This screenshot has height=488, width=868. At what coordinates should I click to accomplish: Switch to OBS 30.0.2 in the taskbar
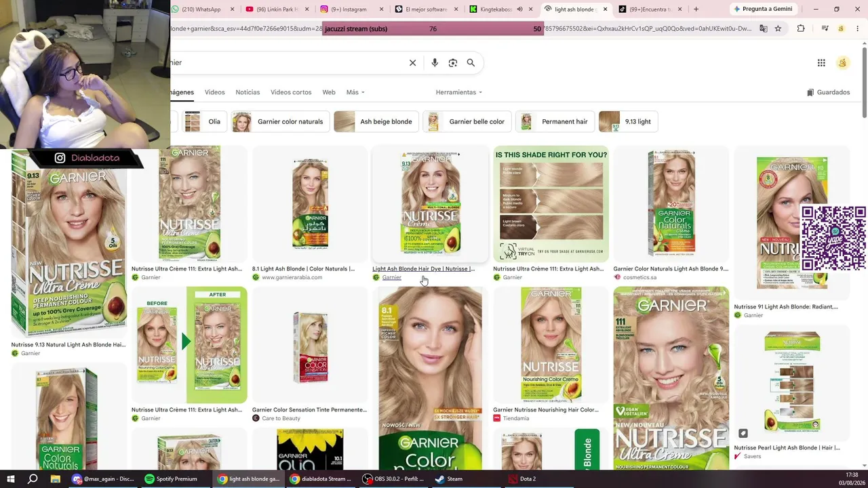[x=393, y=479]
